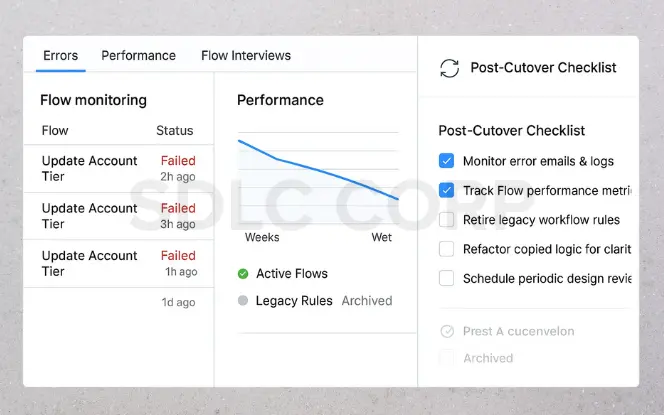
Task: Open first Update Account Tier flow row
Action: [89, 168]
